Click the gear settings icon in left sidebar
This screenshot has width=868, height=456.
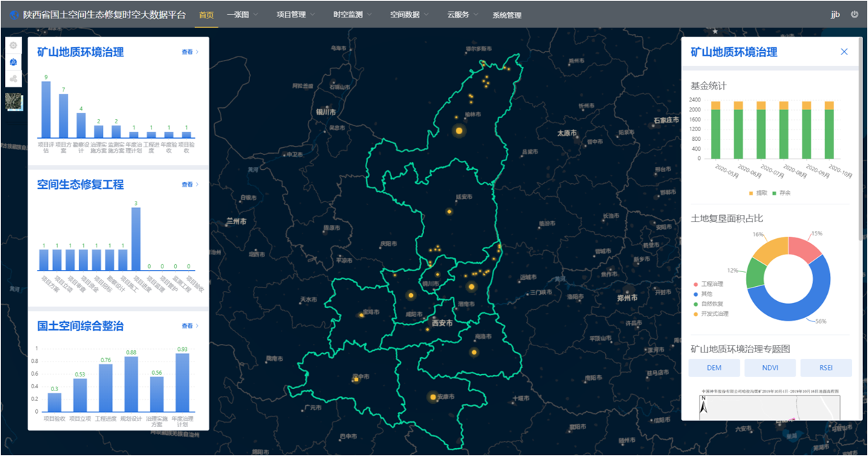click(13, 46)
